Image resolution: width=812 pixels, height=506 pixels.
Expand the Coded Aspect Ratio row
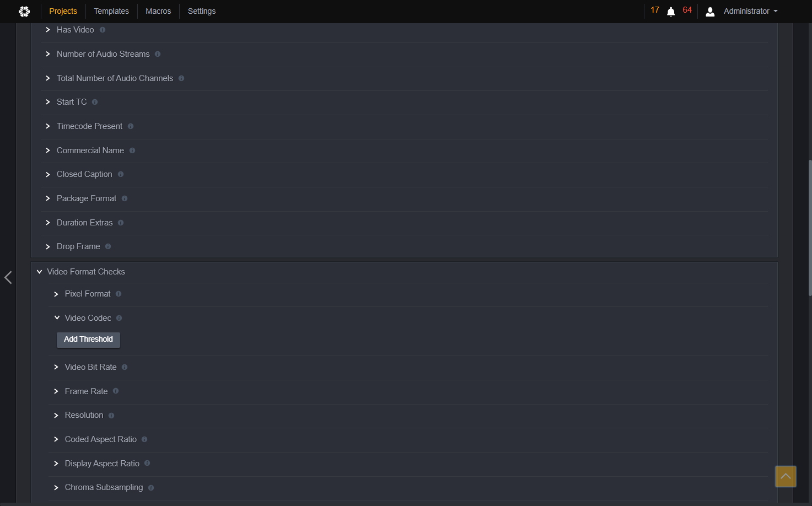coord(56,439)
